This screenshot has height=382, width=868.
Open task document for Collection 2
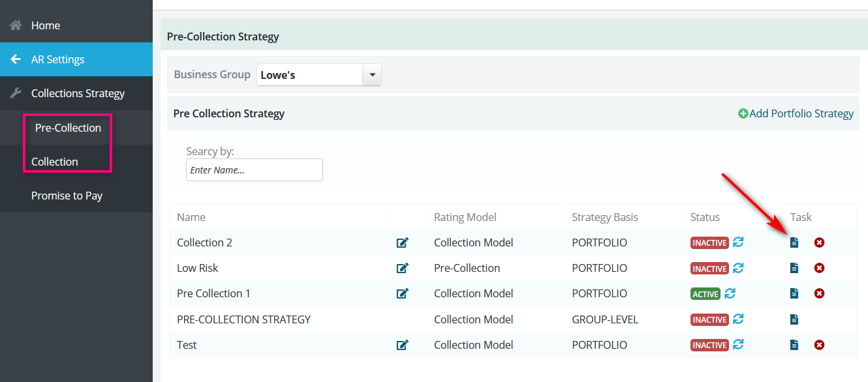794,242
